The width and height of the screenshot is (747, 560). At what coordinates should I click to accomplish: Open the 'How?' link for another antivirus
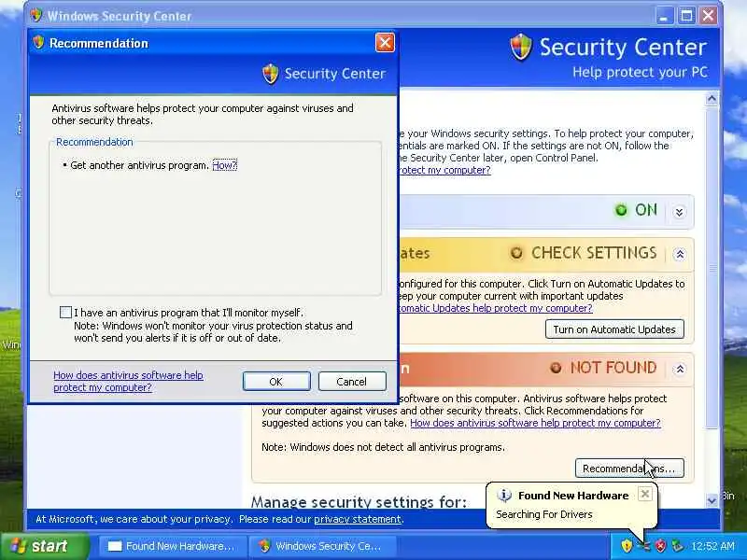pos(224,165)
